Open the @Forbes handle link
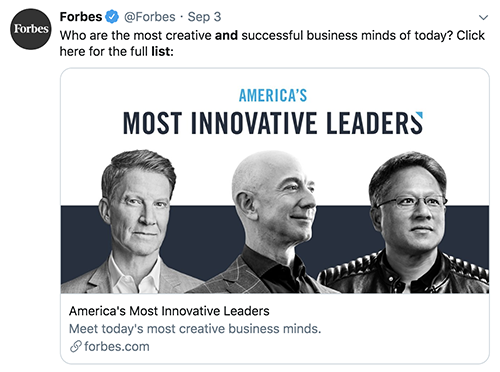The image size is (500, 372). coord(150,17)
